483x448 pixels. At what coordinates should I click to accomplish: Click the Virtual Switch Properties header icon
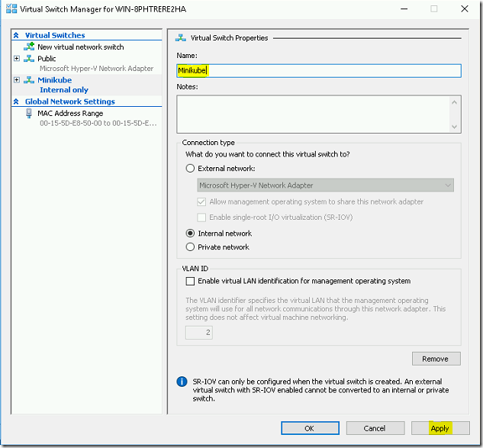(x=181, y=38)
